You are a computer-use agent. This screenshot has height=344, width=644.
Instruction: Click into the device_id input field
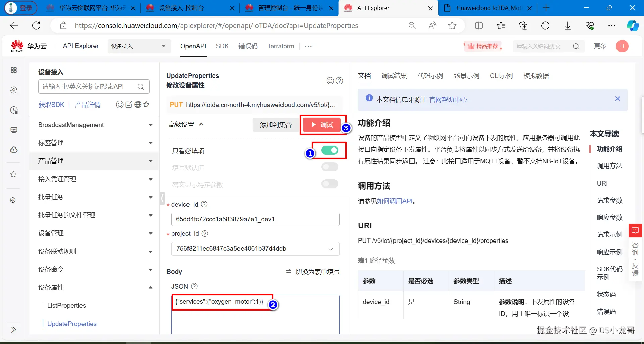[x=256, y=219]
